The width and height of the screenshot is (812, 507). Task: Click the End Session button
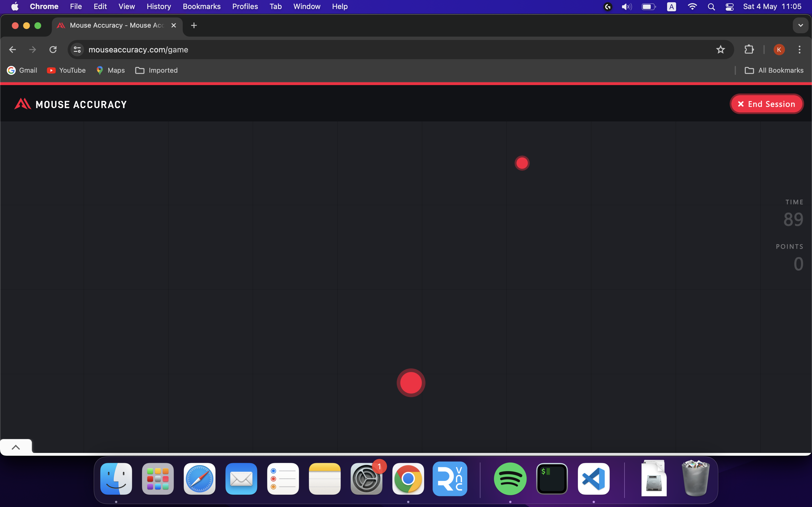click(766, 104)
